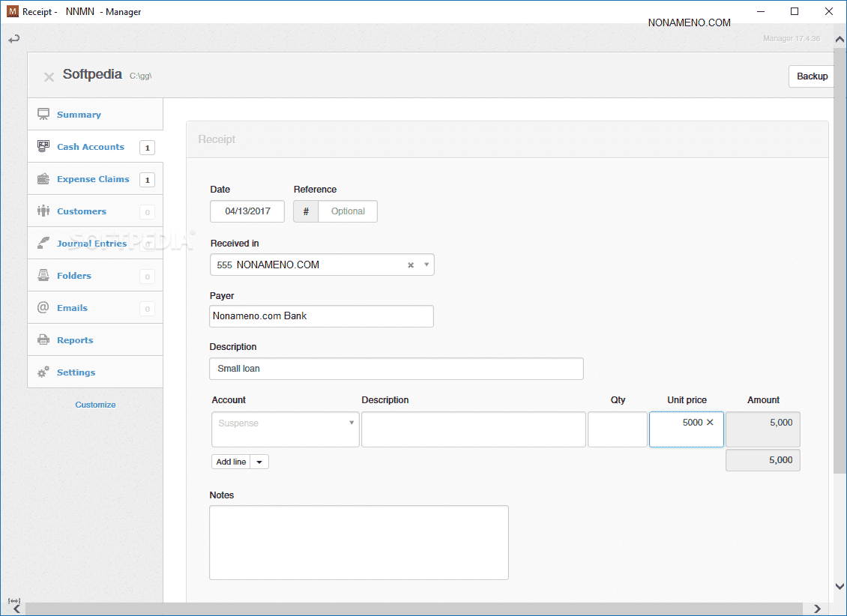Click the Add line button
Image resolution: width=847 pixels, height=616 pixels.
click(231, 462)
